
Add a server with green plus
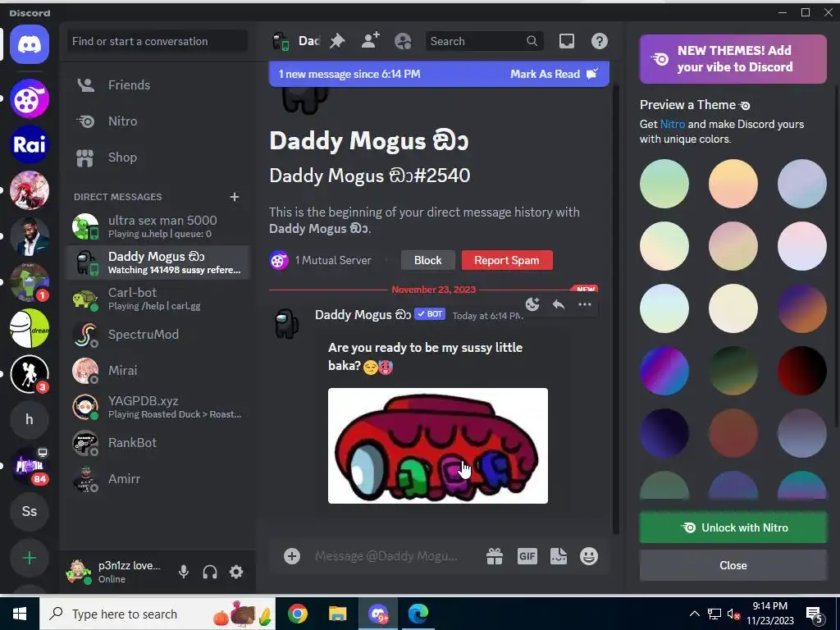pos(30,558)
